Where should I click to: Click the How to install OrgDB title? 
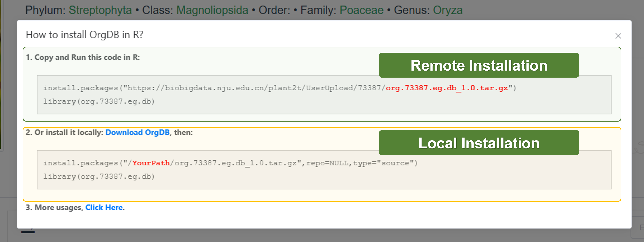tap(85, 35)
